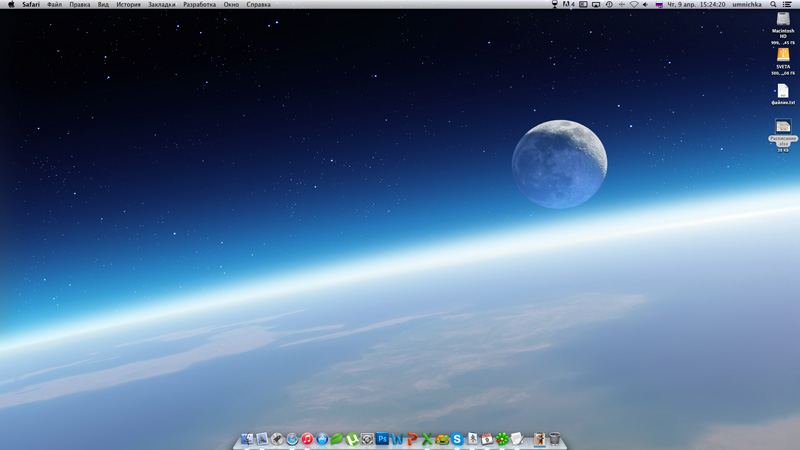
Task: Open the folder stack in the Dock
Action: point(539,439)
